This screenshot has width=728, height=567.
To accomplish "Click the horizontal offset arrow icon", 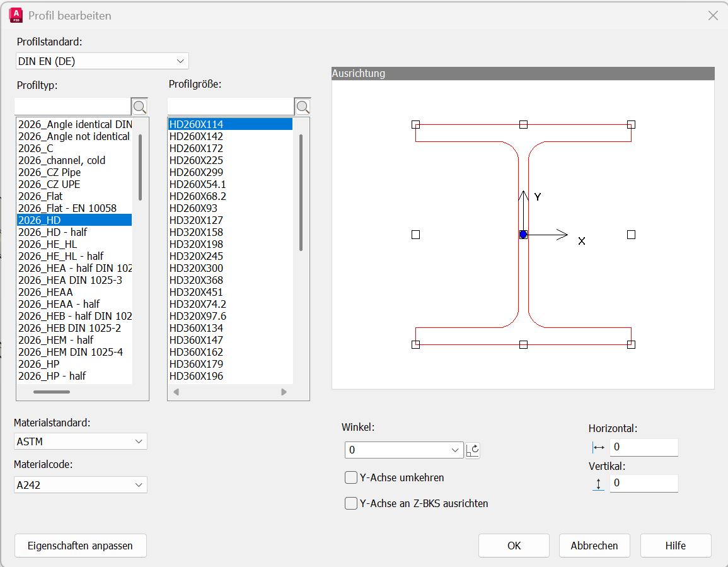I will point(598,447).
